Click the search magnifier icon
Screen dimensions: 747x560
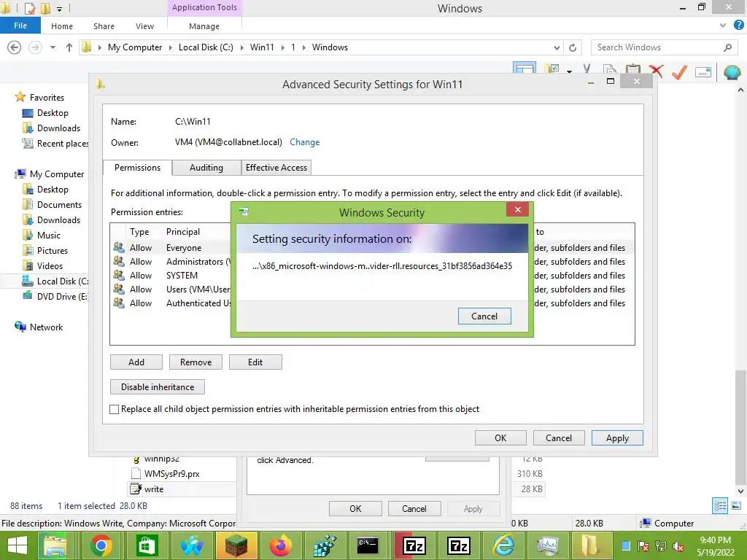coord(727,47)
